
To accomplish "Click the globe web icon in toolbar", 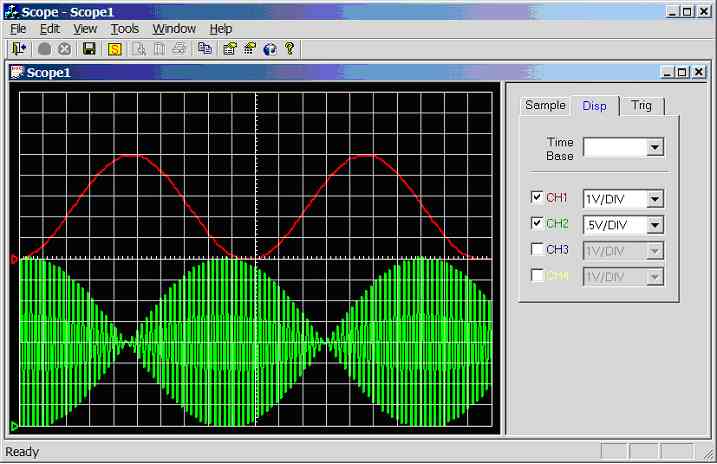I will coord(269,48).
